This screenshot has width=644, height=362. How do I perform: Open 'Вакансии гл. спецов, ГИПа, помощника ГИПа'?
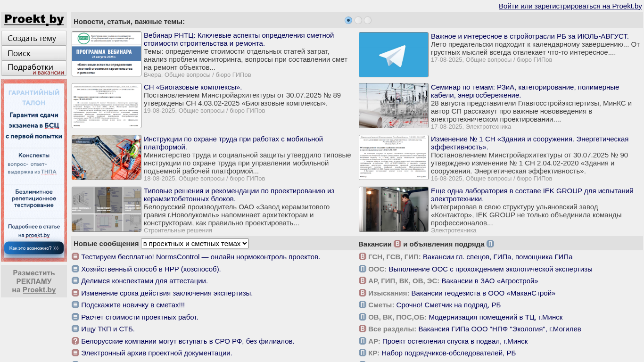click(x=498, y=257)
